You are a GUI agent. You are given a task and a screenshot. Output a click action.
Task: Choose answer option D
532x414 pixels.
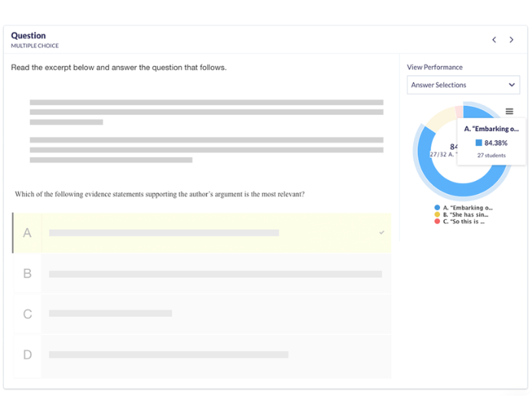[202, 354]
